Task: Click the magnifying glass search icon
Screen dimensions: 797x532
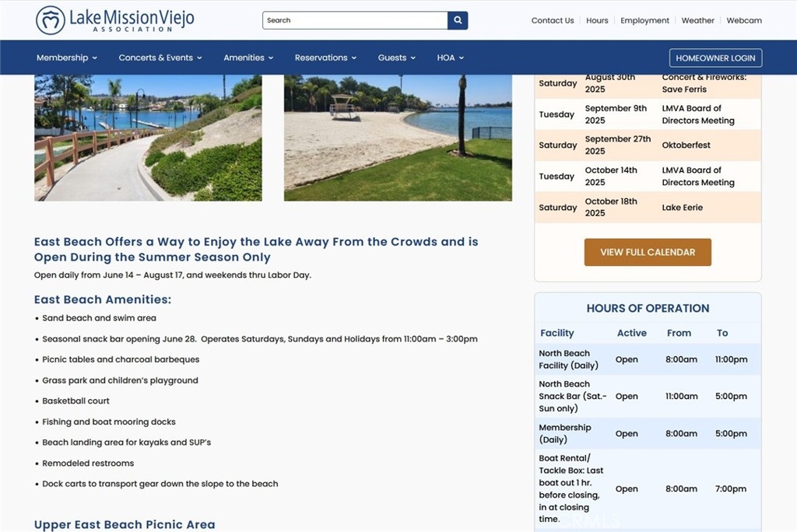Action: coord(458,20)
